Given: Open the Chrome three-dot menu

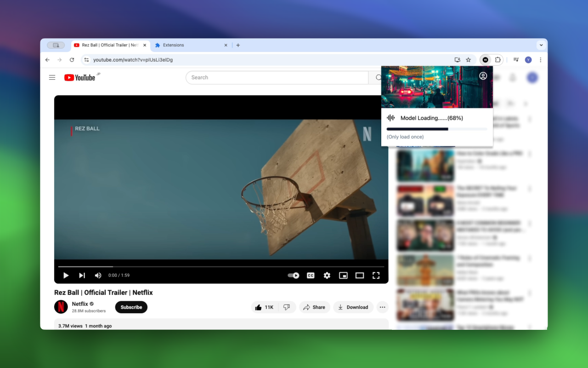Looking at the screenshot, I should pos(540,60).
